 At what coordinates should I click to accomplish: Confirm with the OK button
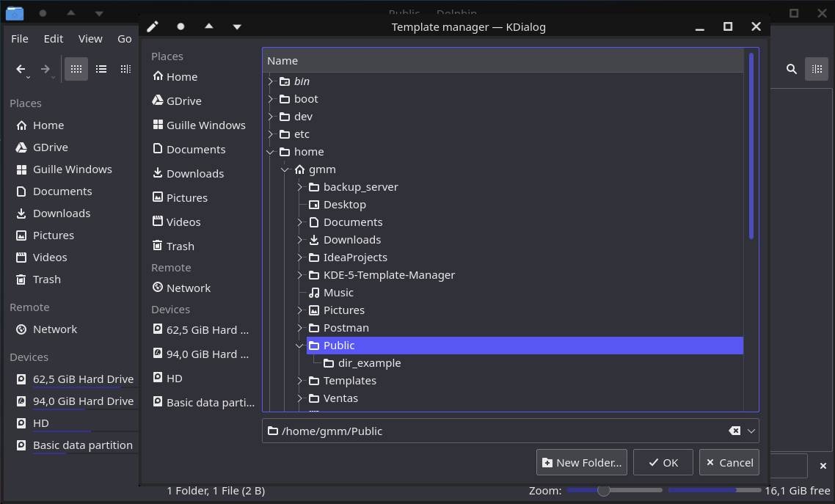coord(663,462)
